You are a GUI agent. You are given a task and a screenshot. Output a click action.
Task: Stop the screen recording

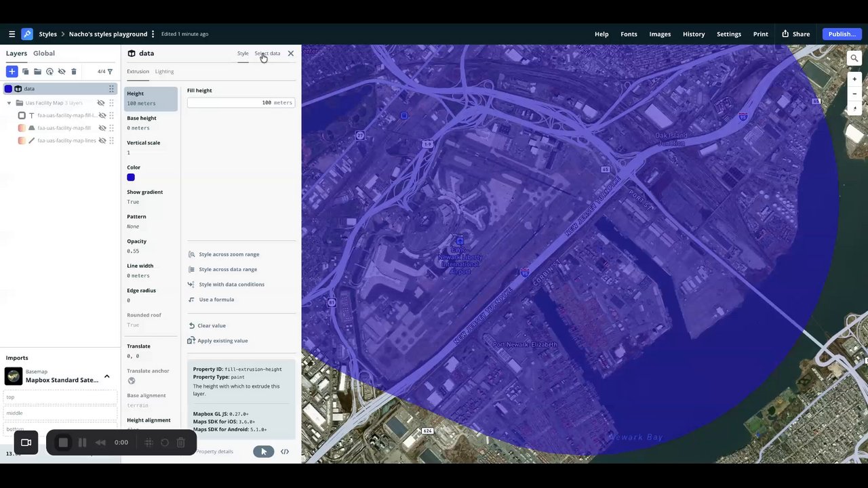[x=63, y=443]
